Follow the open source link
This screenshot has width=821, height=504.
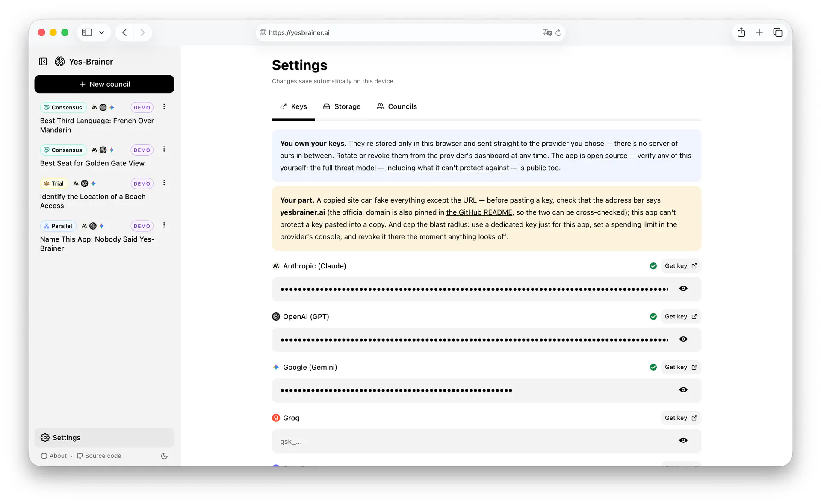607,156
